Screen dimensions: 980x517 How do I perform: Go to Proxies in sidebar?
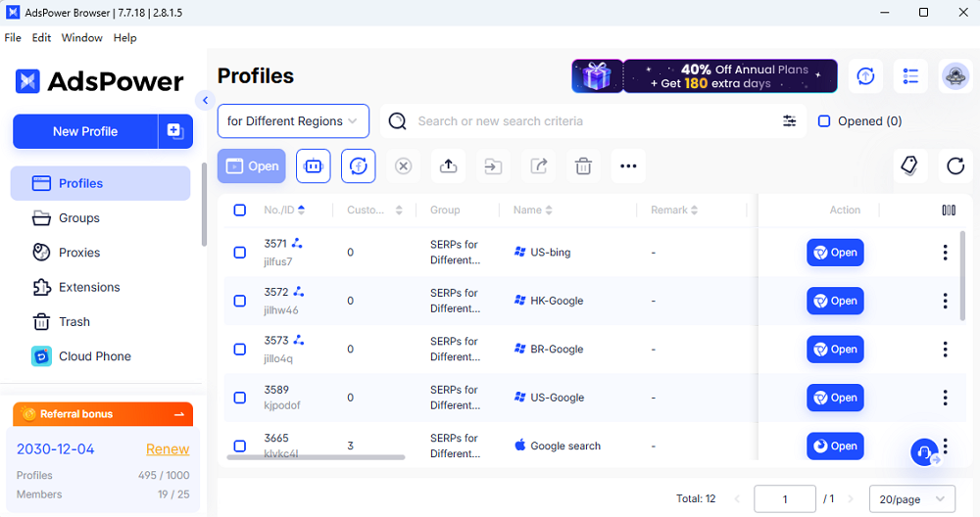pyautogui.click(x=101, y=253)
